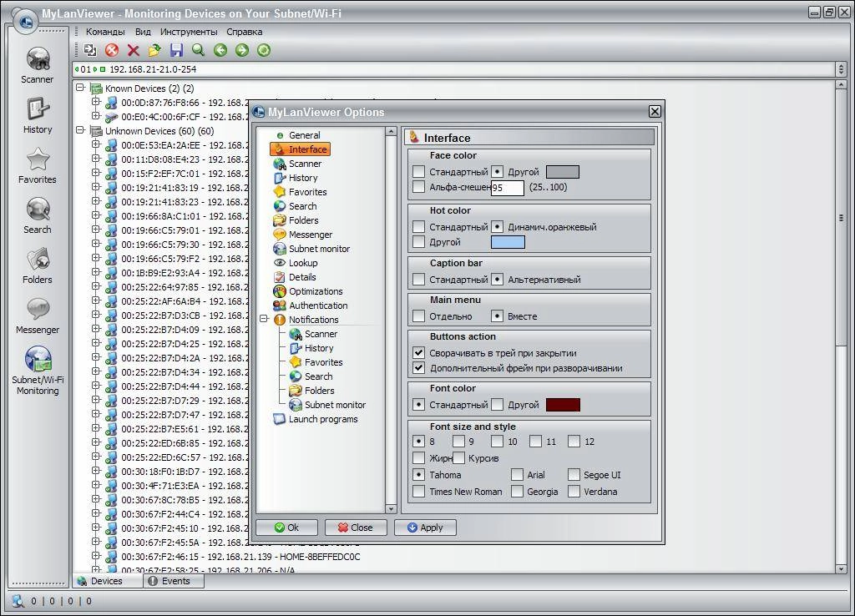
Task: Open the Инструменты menu
Action: [x=189, y=32]
